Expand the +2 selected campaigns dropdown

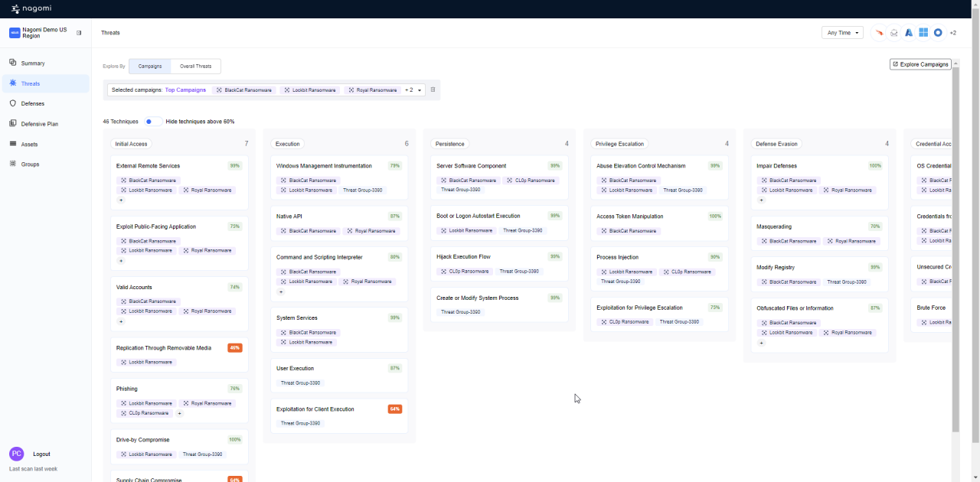413,90
